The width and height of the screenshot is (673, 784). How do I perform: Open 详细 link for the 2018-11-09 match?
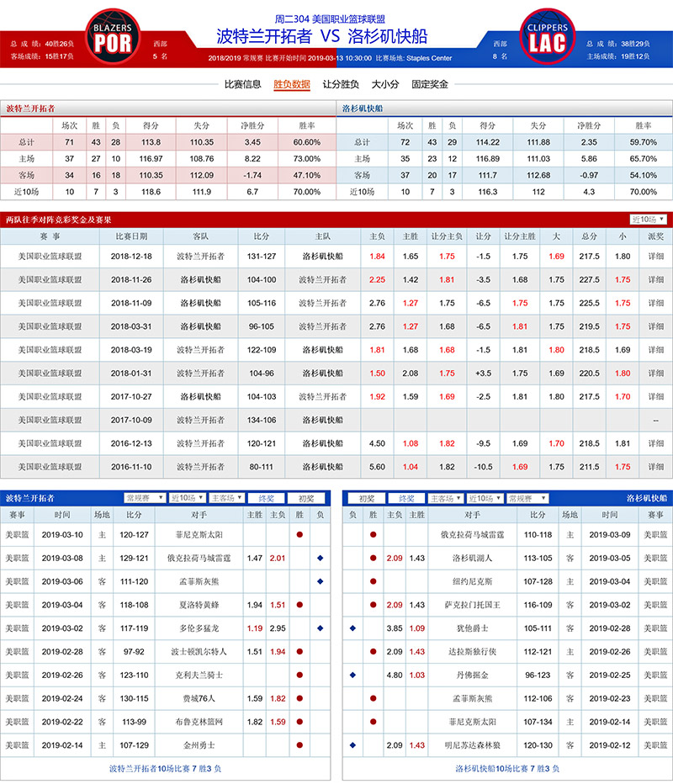[656, 303]
